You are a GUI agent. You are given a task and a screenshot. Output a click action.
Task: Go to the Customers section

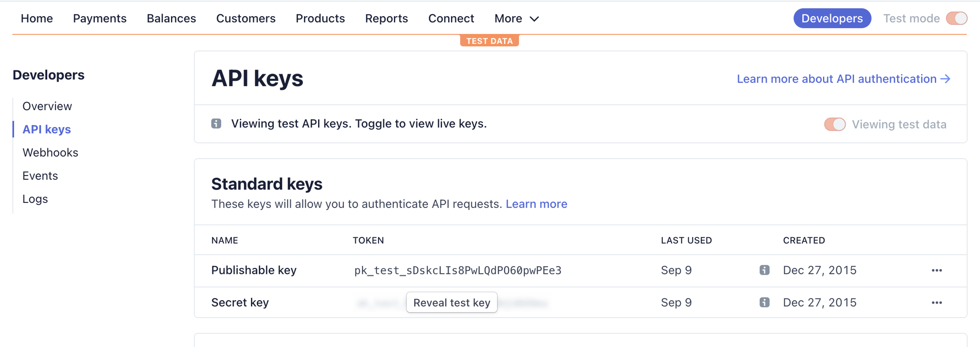tap(246, 18)
